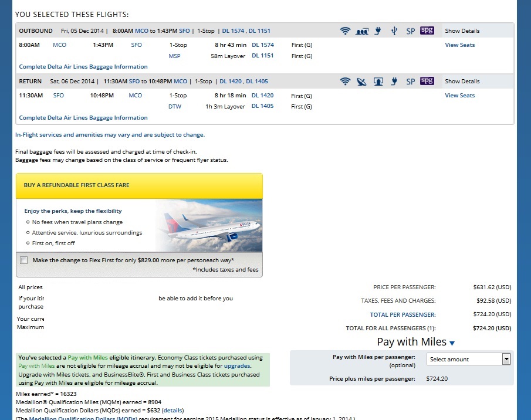
Task: Click the power outlet icon on return flight
Action: pos(394,82)
